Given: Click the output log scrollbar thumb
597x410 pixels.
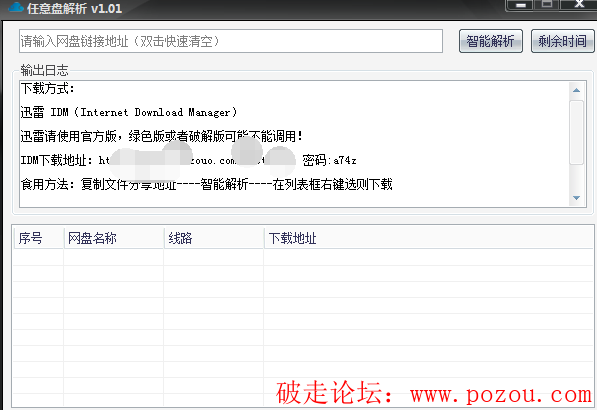Looking at the screenshot, I should point(576,132).
